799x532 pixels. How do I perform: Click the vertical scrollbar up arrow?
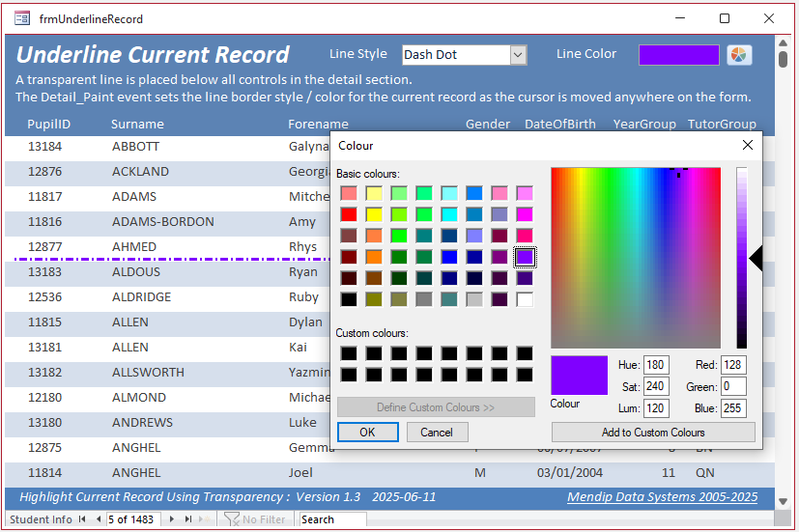click(x=784, y=43)
